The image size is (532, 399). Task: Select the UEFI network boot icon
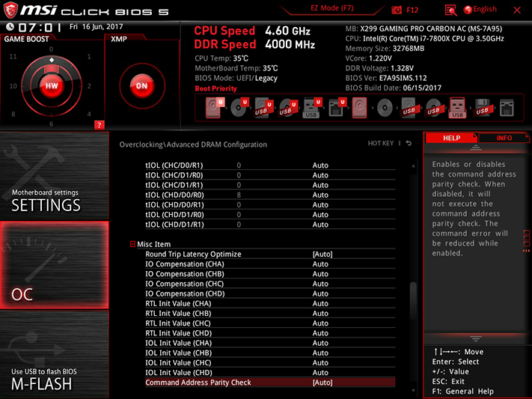(337, 108)
